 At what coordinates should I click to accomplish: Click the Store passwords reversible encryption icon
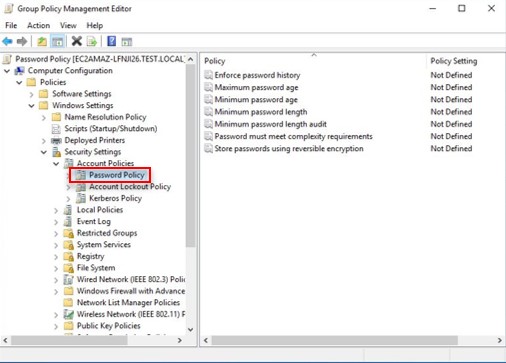(208, 148)
